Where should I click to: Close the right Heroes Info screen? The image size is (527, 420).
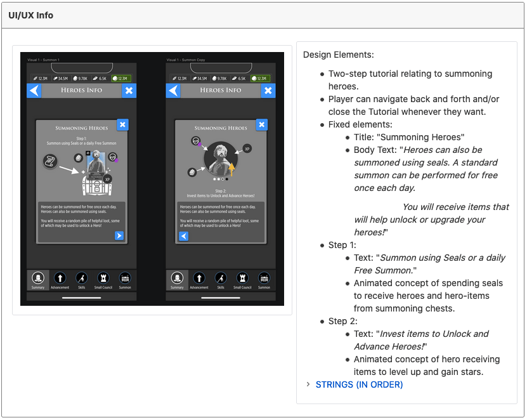268,91
